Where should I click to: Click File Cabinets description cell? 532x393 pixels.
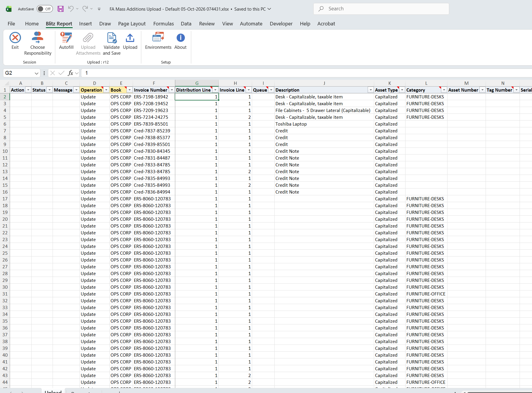click(x=324, y=111)
